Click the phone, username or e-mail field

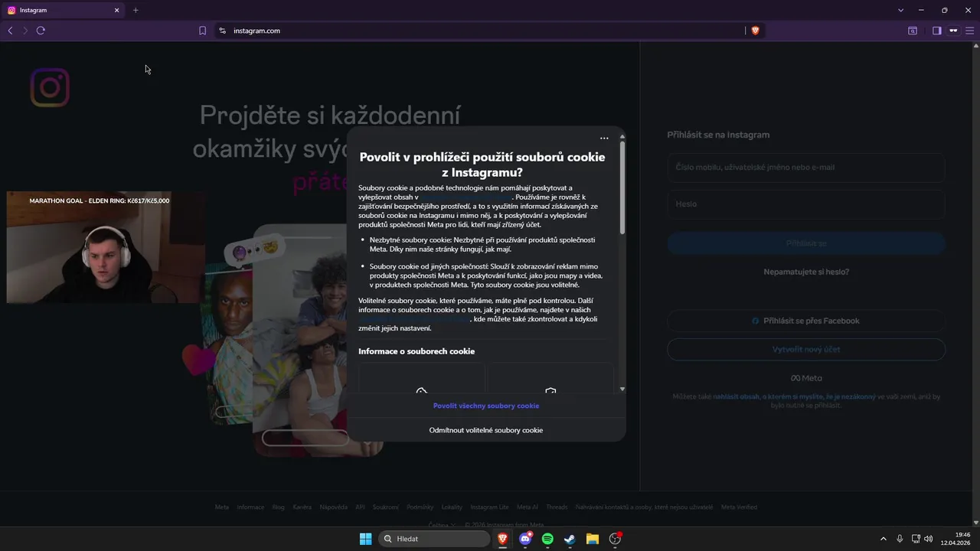[x=806, y=168]
